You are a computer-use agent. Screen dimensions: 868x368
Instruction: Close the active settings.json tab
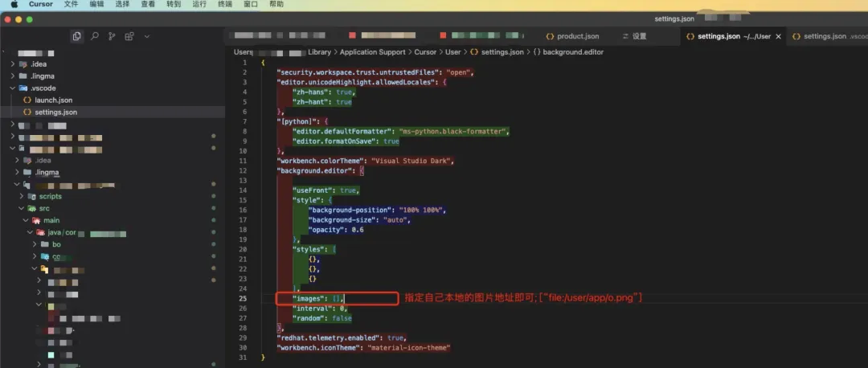tap(780, 36)
